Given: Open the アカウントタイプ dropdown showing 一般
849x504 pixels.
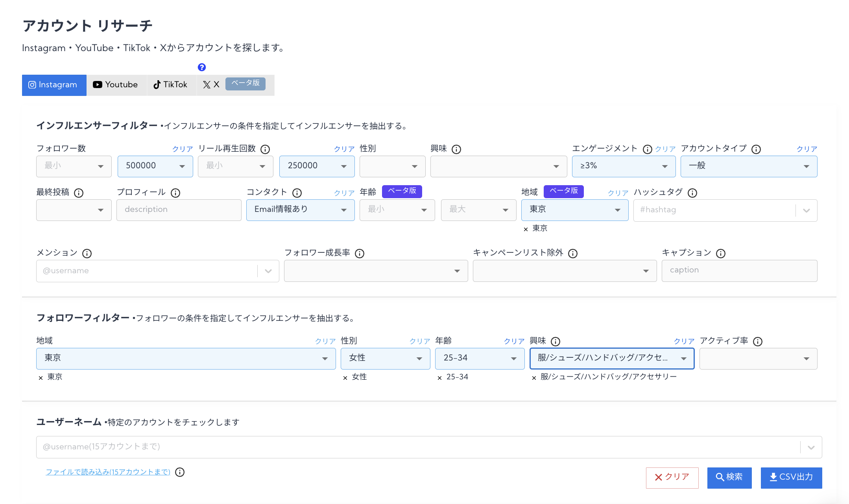Looking at the screenshot, I should [748, 166].
